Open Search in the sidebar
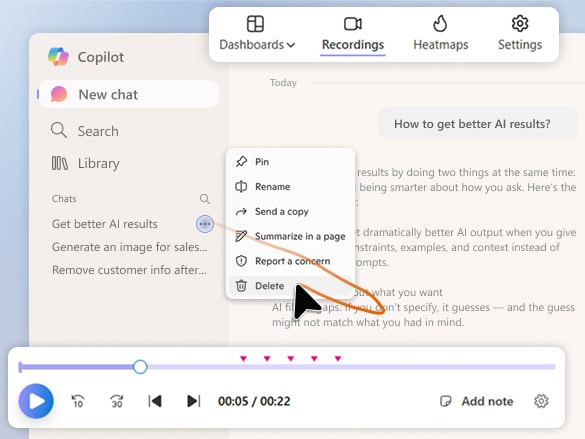This screenshot has width=585, height=439. [85, 131]
